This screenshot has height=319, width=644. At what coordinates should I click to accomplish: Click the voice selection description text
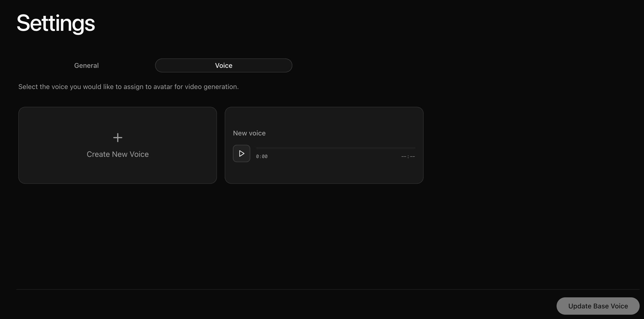coord(129,87)
